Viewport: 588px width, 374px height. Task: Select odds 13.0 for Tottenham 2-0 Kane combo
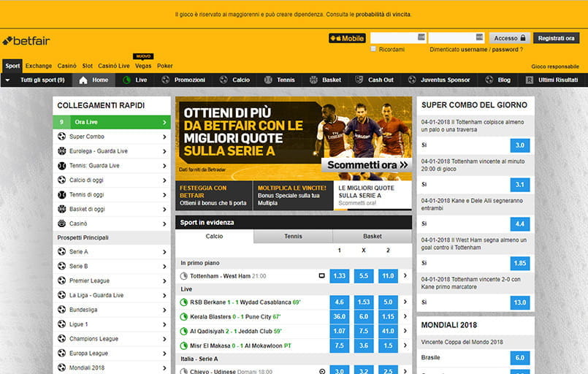[520, 302]
